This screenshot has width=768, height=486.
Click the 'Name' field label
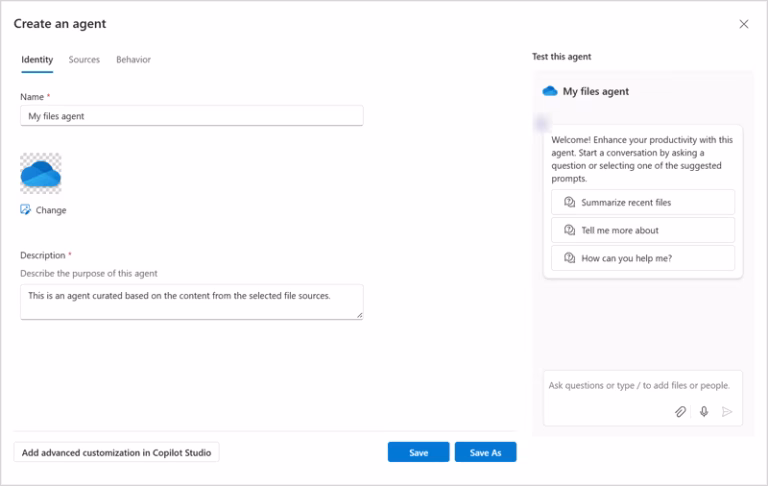click(32, 97)
